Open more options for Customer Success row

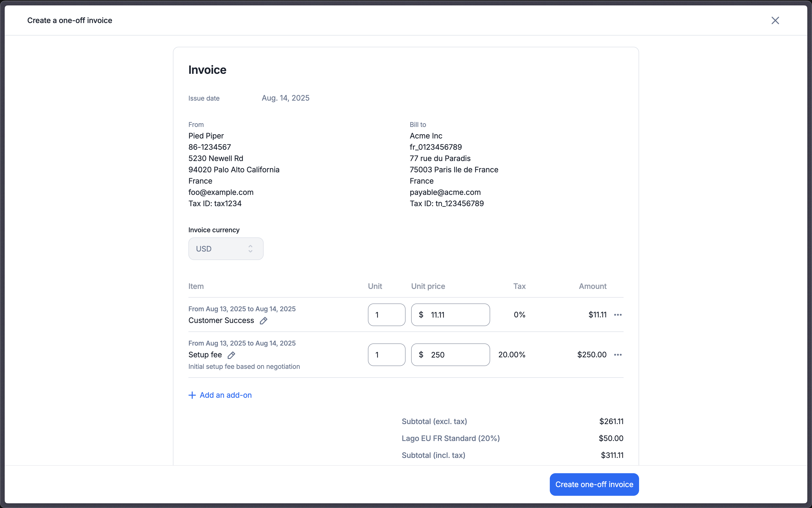click(x=617, y=315)
